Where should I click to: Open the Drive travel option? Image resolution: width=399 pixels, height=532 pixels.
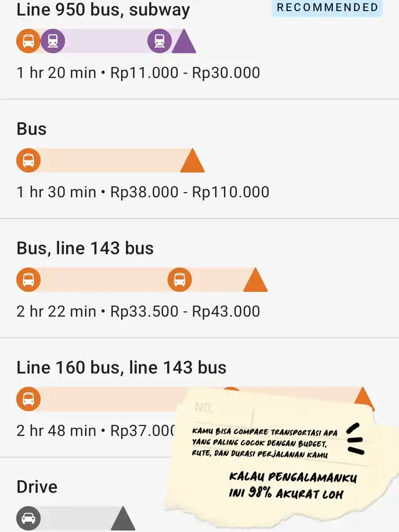coord(37,486)
